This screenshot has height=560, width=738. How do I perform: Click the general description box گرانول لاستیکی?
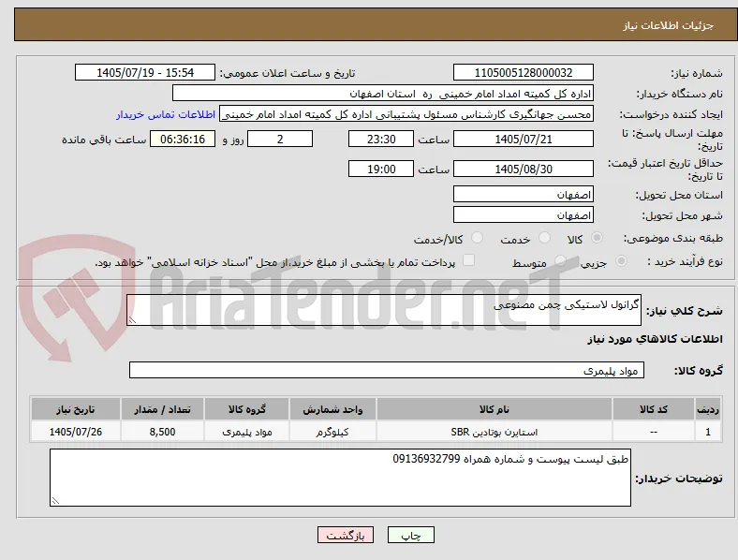click(384, 310)
